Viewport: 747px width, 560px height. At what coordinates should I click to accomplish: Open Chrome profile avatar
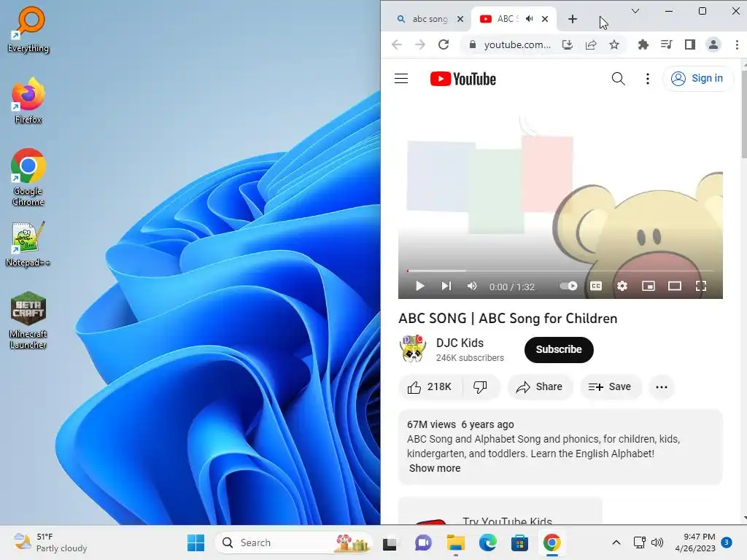[713, 44]
